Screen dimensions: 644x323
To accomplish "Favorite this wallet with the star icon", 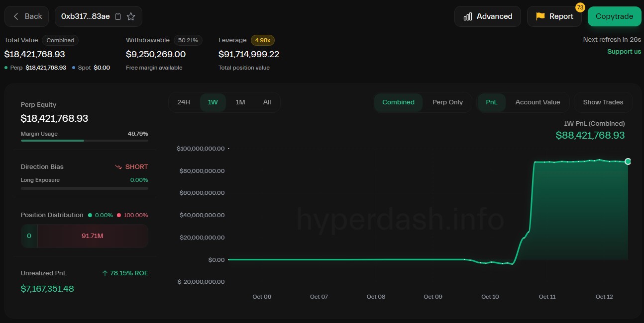I will pos(131,16).
